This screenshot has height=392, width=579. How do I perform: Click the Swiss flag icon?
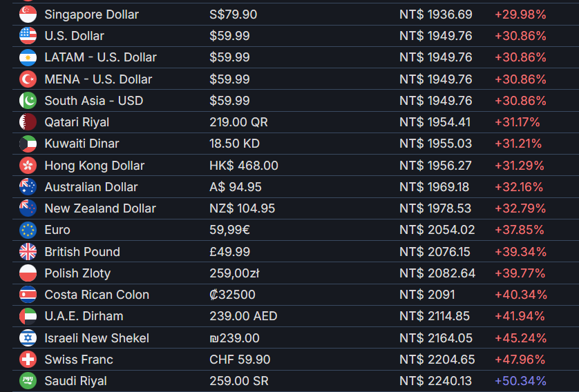(28, 360)
